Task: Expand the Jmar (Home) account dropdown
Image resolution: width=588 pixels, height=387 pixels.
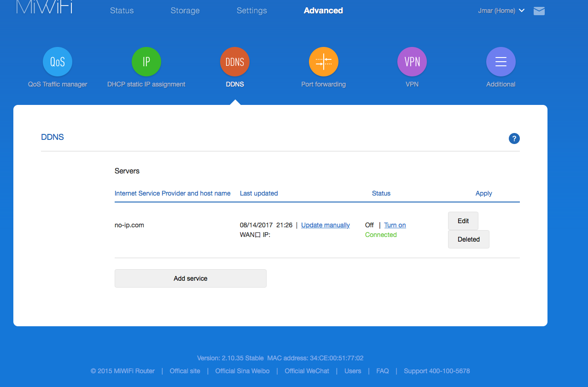Action: click(x=501, y=11)
